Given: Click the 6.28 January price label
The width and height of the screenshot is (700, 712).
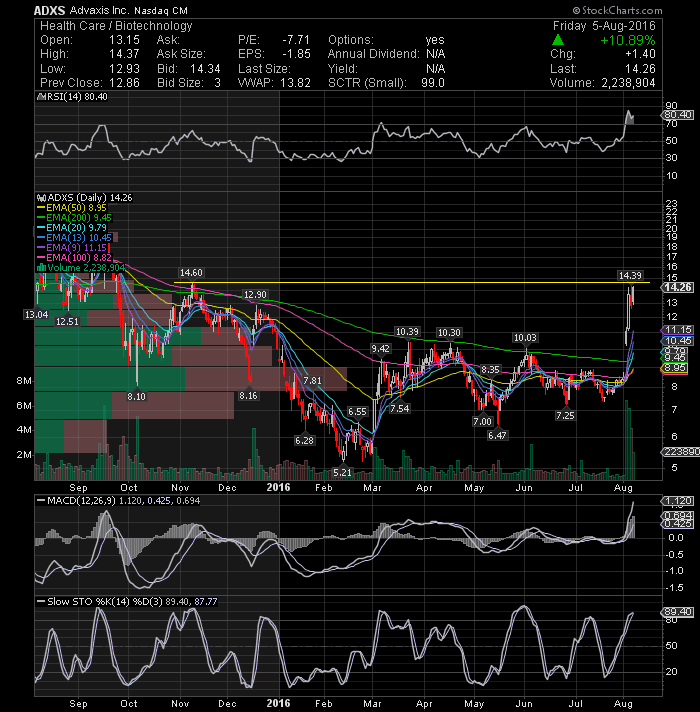Looking at the screenshot, I should [304, 440].
